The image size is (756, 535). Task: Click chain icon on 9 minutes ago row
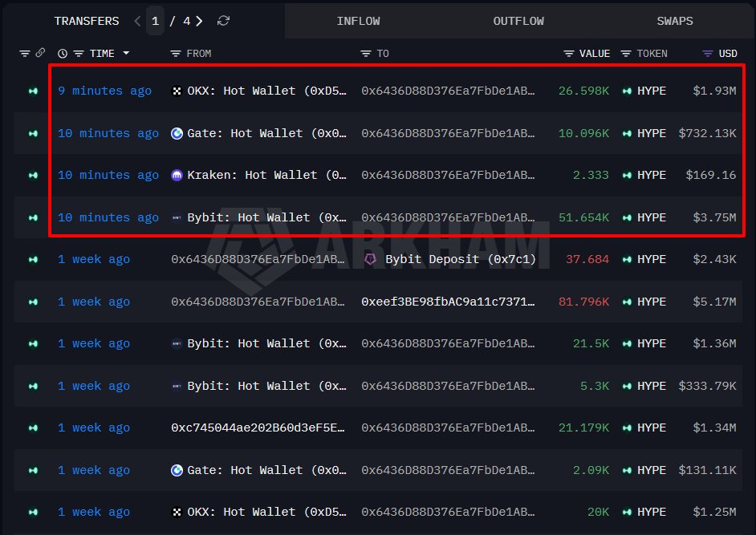tap(33, 91)
